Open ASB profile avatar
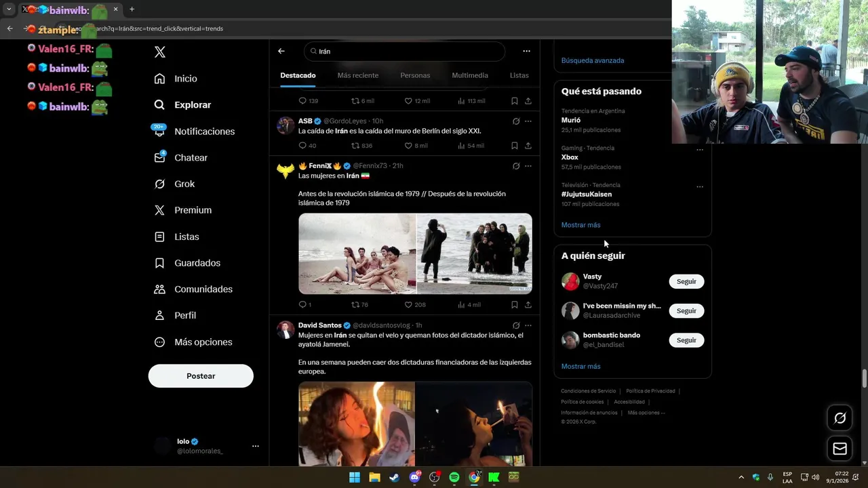868x488 pixels. [x=285, y=125]
